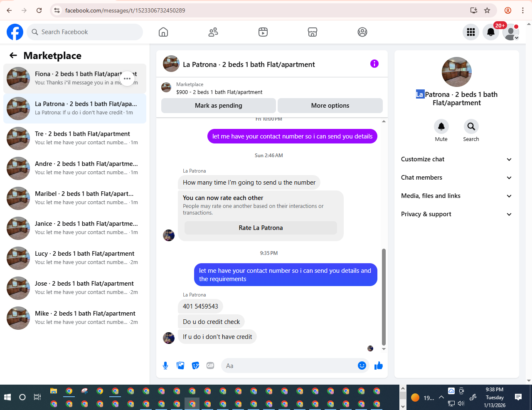Screen dimensions: 532x410
Task: Mute this conversation with the bell icon
Action: tap(441, 126)
